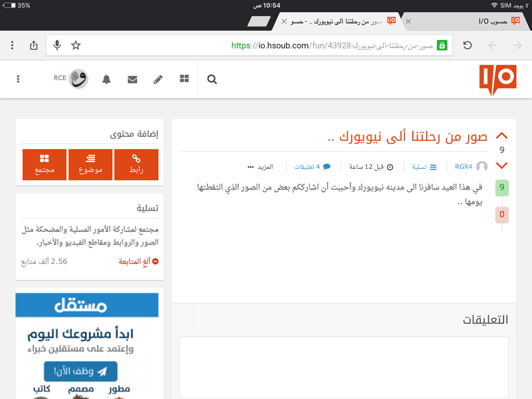The image size is (532, 399).
Task: Go forward in browser history
Action: 517,45
